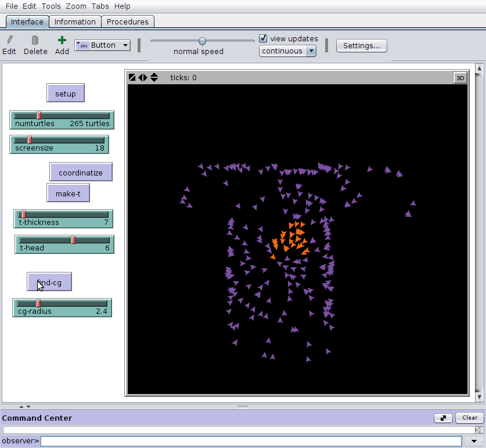This screenshot has height=448, width=486.
Task: Open the observer command history dropdown
Action: tap(474, 441)
